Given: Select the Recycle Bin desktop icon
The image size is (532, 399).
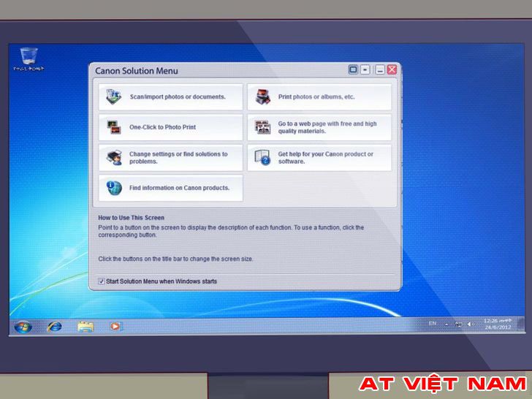Looking at the screenshot, I should coord(28,58).
